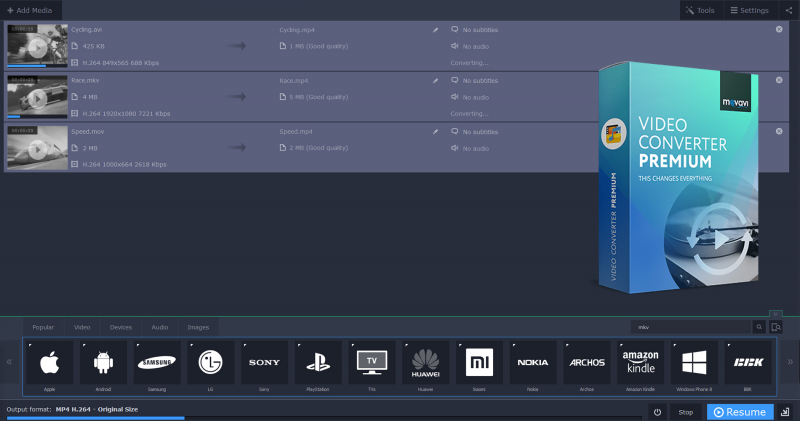The height and width of the screenshot is (421, 800).
Task: Click the detect device icon next to search
Action: point(776,327)
